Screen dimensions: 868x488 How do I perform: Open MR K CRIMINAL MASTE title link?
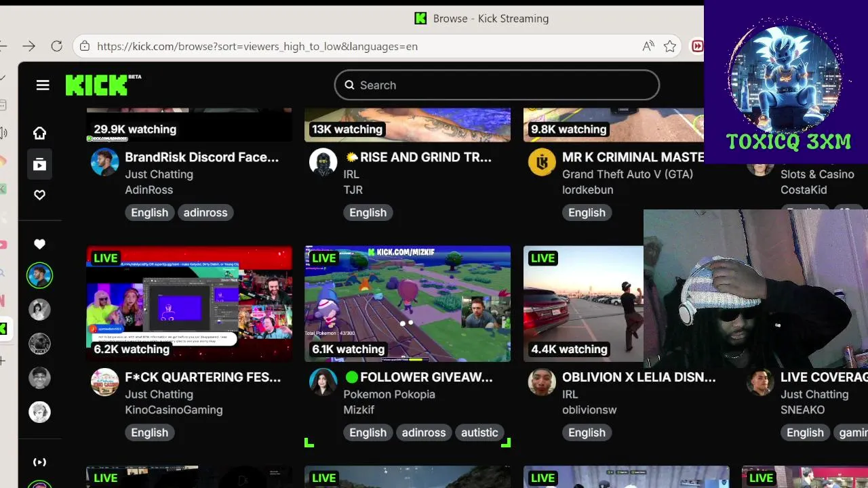tap(633, 157)
